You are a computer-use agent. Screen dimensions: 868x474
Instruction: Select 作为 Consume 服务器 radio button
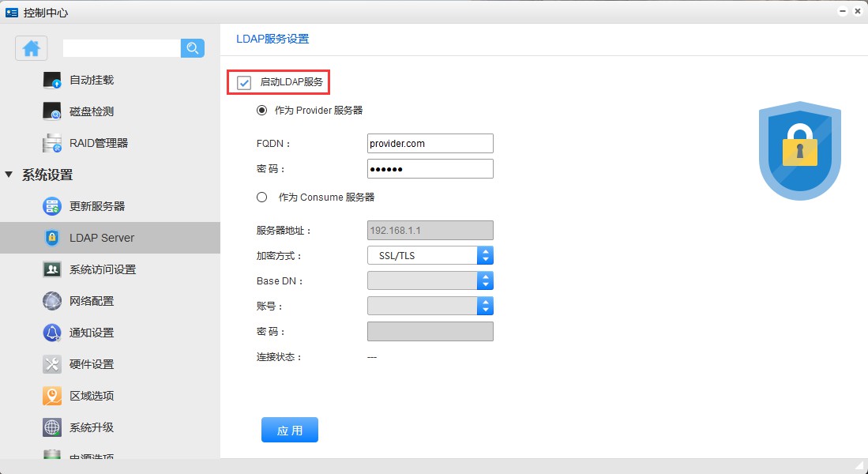262,197
